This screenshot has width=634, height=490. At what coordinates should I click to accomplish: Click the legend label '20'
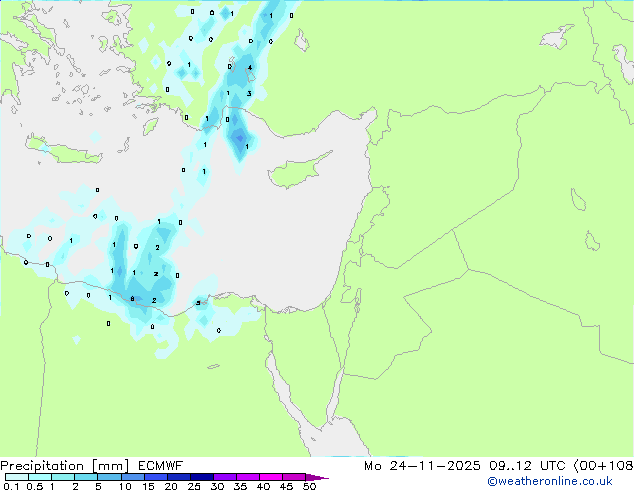(x=171, y=486)
